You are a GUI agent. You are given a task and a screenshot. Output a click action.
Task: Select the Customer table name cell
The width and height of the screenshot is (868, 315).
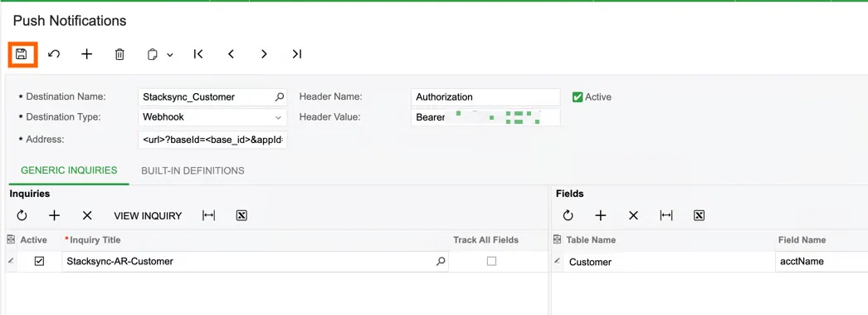(669, 262)
